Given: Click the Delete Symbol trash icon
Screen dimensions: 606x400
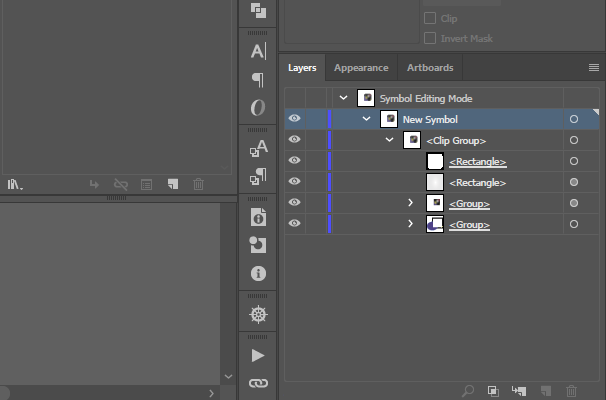Looking at the screenshot, I should (198, 184).
